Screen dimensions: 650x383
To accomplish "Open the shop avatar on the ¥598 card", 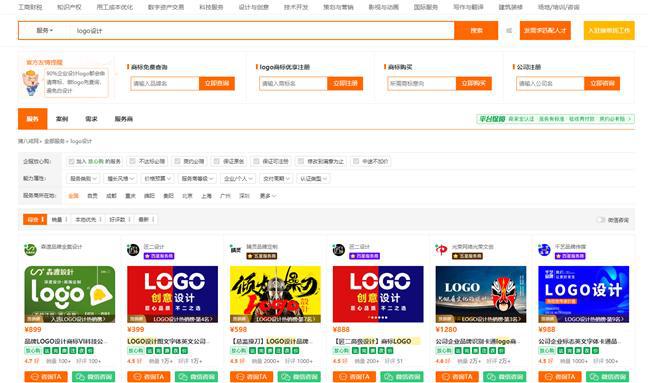I will (x=235, y=250).
